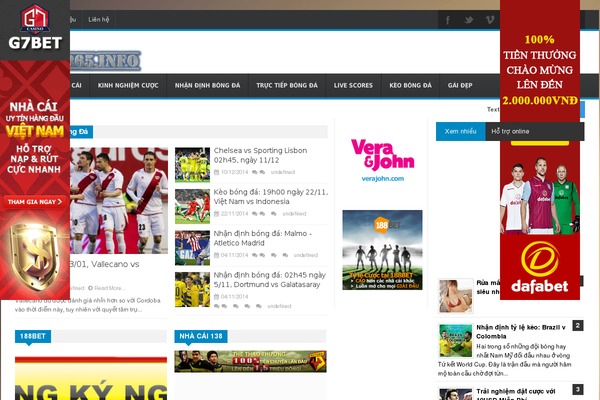Image resolution: width=600 pixels, height=400 pixels.
Task: Open the Twitter social icon
Action: click(468, 20)
